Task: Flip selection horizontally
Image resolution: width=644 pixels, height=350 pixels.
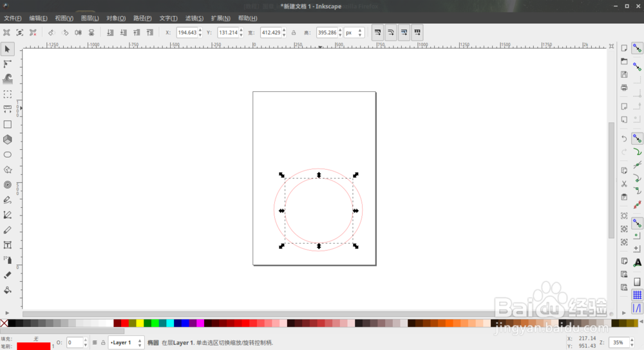Action: pos(78,32)
